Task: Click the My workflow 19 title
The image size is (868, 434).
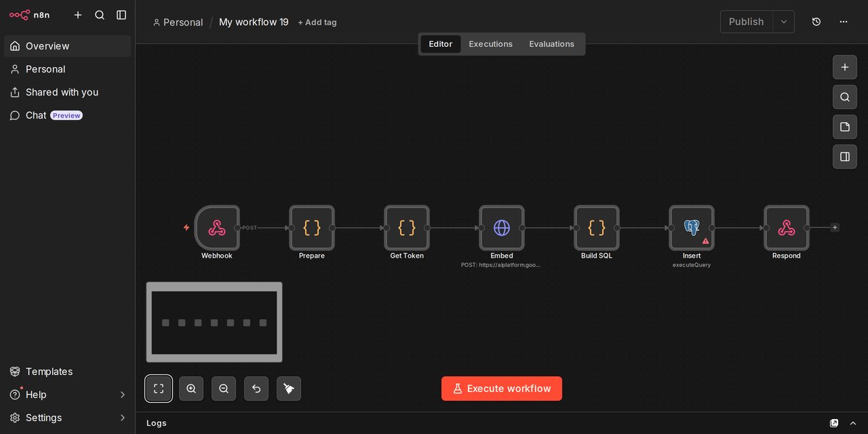Action: 254,22
